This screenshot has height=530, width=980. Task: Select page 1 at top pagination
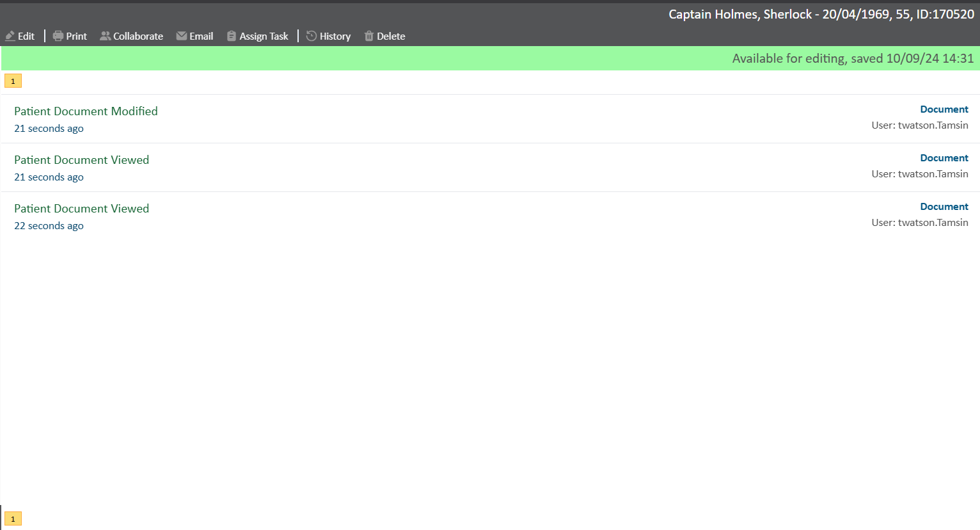(13, 81)
